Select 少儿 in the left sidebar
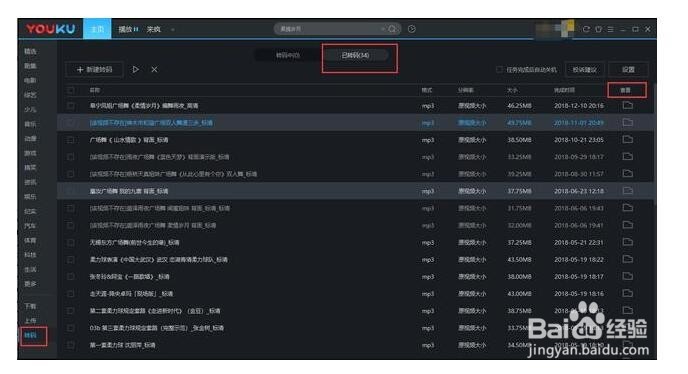The image size is (688, 374). pos(30,109)
